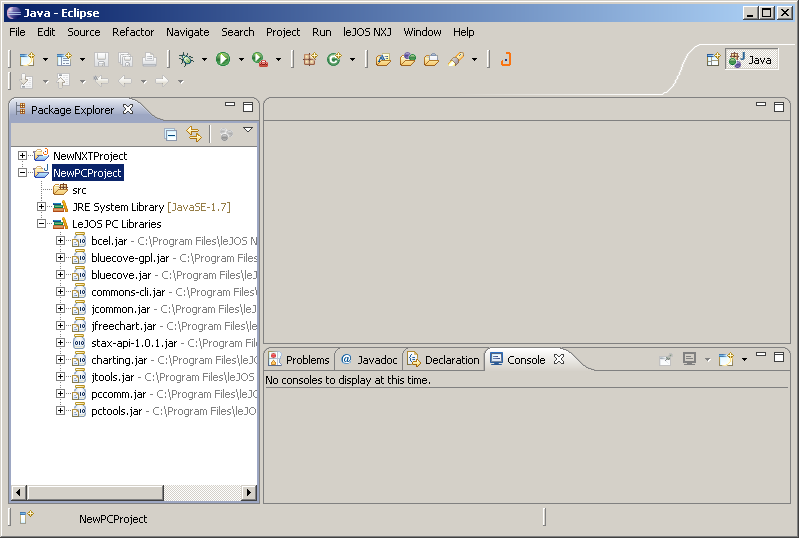Click the Search flashlight icon
Screen dimensions: 799x538
click(x=456, y=60)
